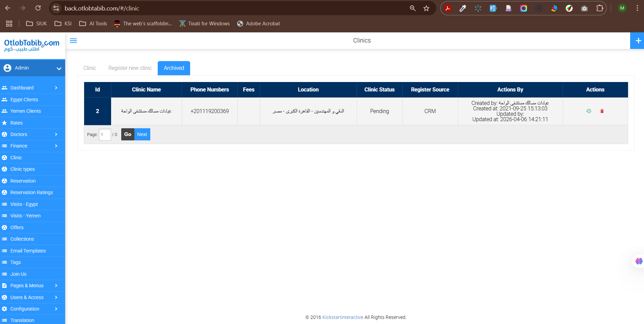
Task: Bookmark page with the star icon
Action: tap(427, 8)
